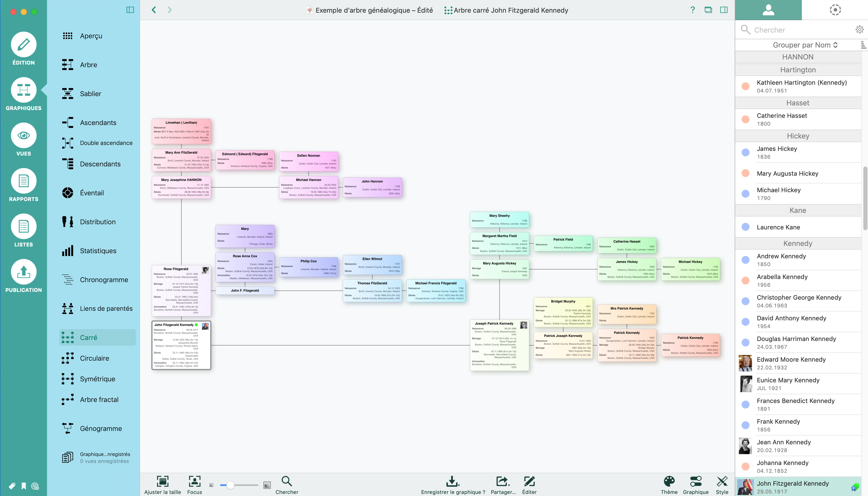Open the Statistiques chart
Screen dimensions: 868x496
[97, 251]
